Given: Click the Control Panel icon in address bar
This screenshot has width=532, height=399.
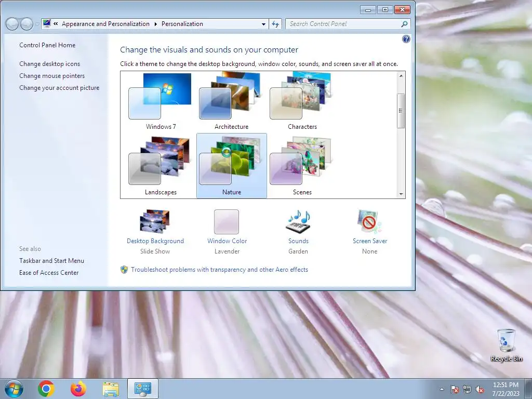Looking at the screenshot, I should coord(47,23).
